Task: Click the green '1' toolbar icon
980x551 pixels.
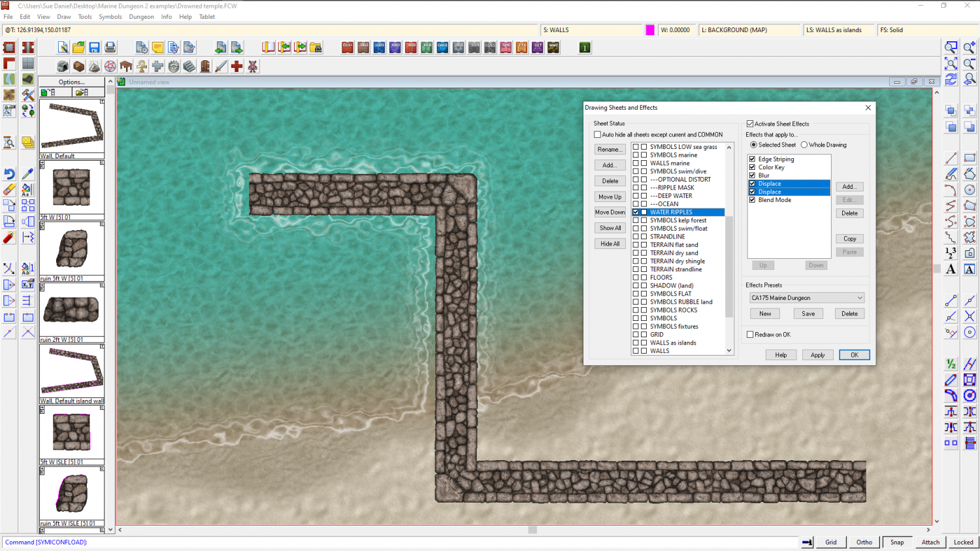Action: pos(585,47)
